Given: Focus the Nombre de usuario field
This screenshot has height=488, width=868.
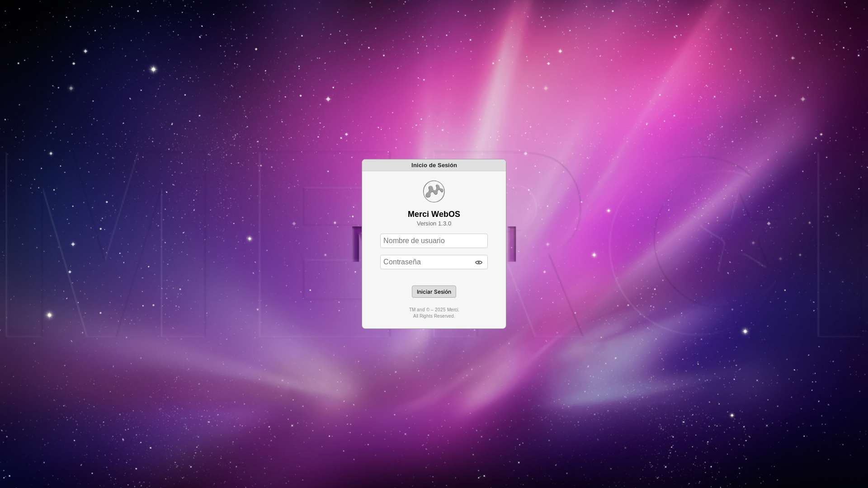Looking at the screenshot, I should point(434,241).
